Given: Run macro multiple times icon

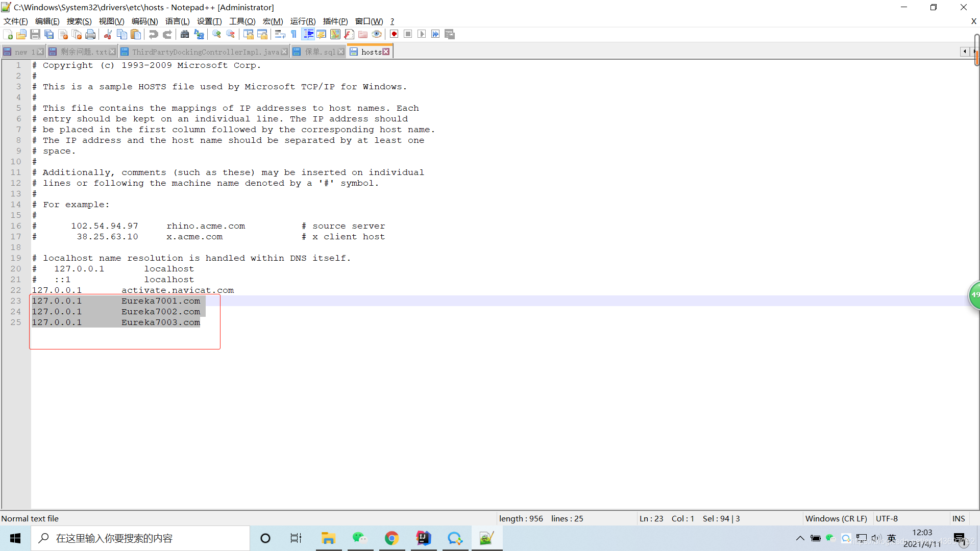Looking at the screenshot, I should [435, 34].
